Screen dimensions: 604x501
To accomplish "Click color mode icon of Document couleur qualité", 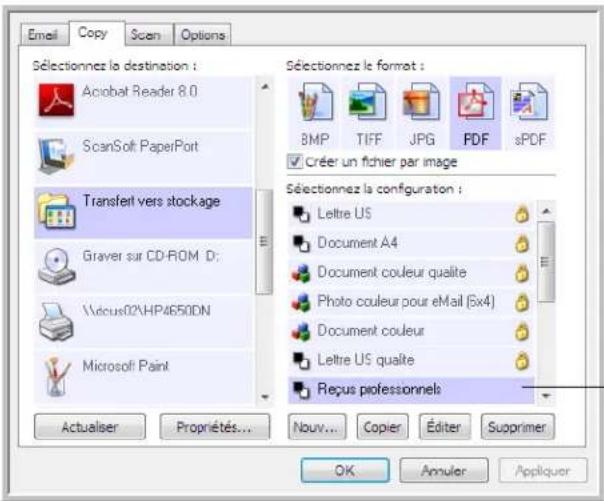I will tap(301, 273).
